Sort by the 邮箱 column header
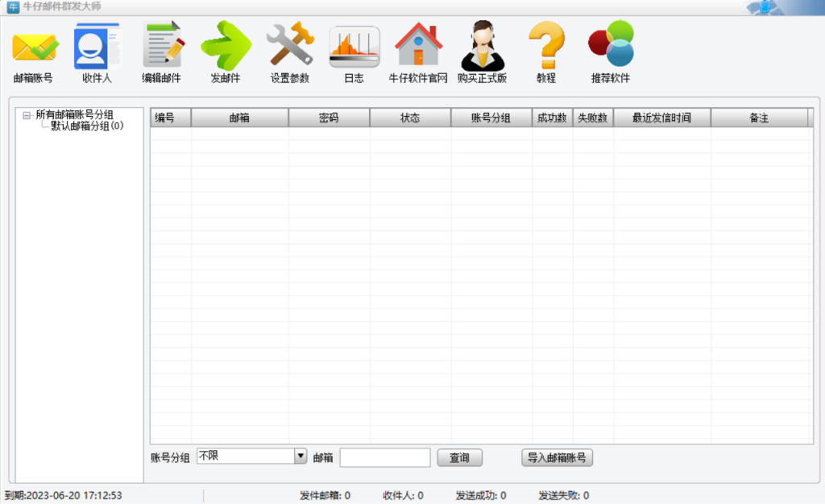The width and height of the screenshot is (825, 504). click(x=239, y=118)
